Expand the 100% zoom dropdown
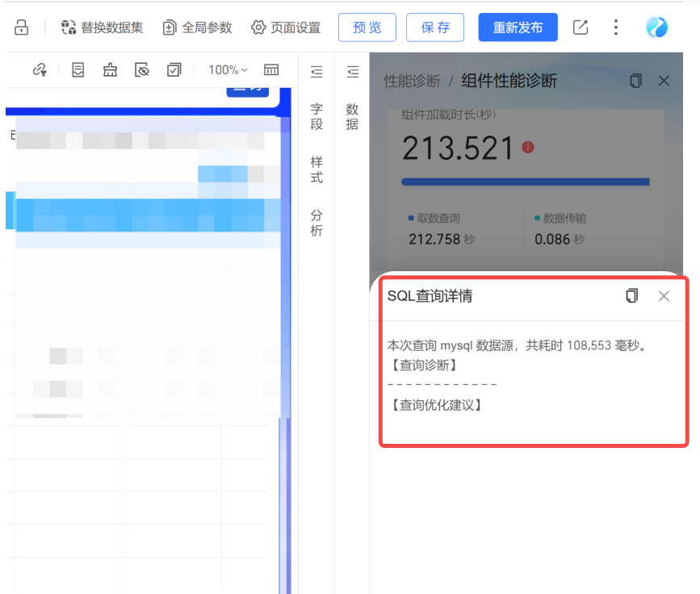 pos(228,70)
